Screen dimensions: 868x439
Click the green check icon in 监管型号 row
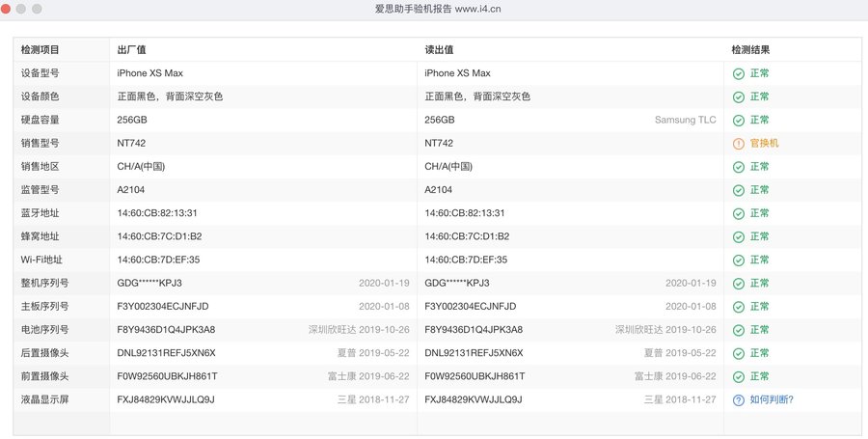point(739,190)
